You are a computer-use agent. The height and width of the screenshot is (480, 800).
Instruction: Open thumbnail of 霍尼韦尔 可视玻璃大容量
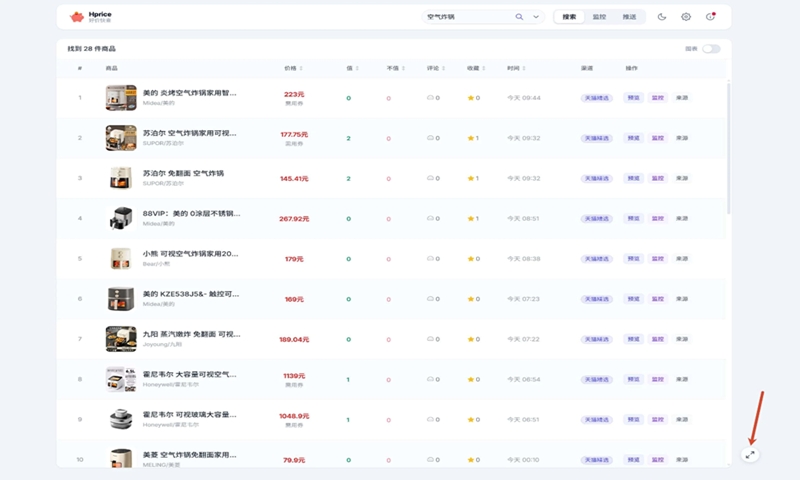121,419
